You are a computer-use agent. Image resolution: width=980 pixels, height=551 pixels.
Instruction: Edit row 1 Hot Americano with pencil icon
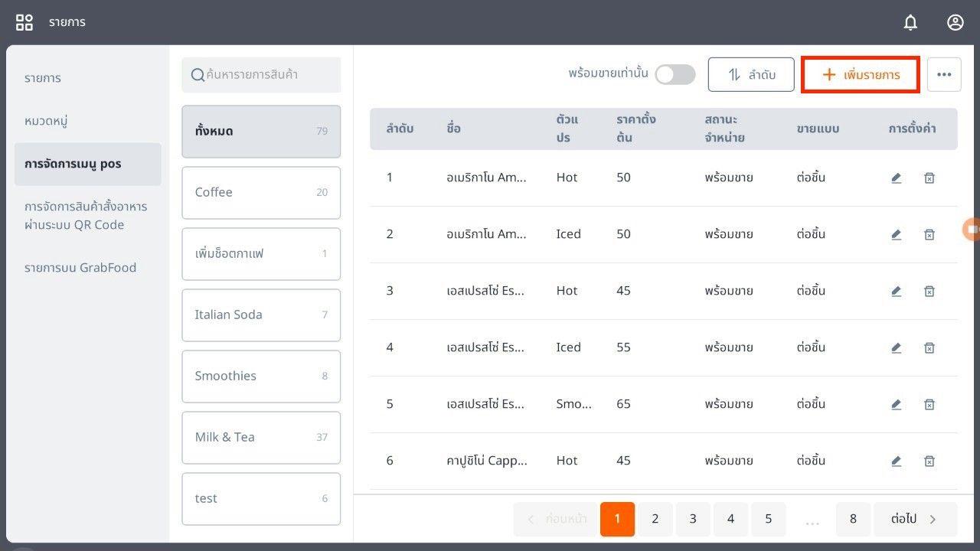point(896,178)
